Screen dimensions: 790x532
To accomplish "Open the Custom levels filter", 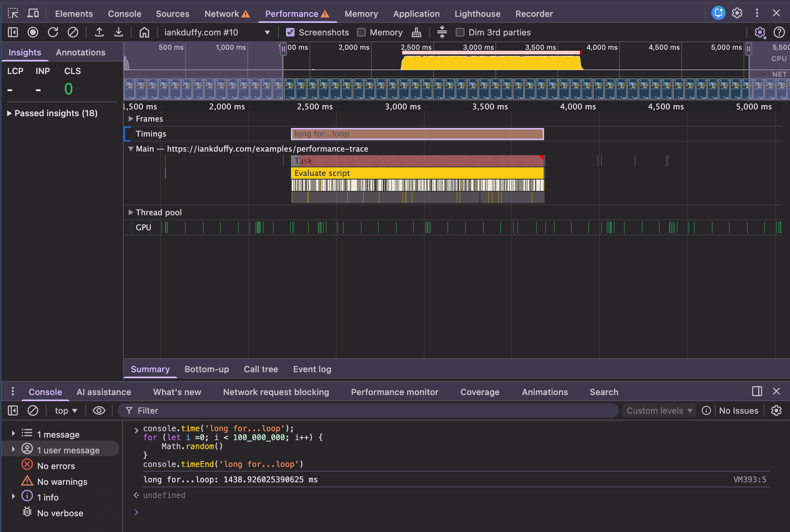I will (659, 410).
